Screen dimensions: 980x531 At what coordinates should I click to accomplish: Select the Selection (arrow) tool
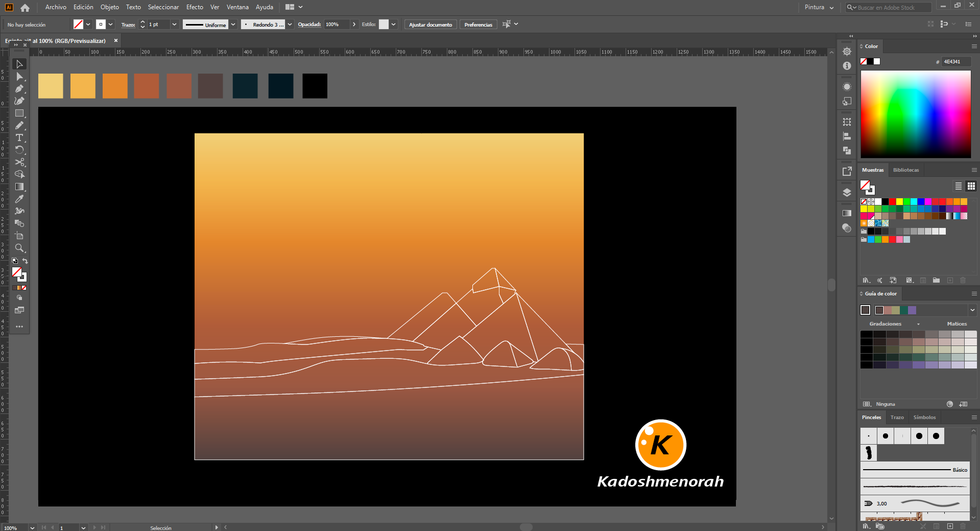coord(19,64)
